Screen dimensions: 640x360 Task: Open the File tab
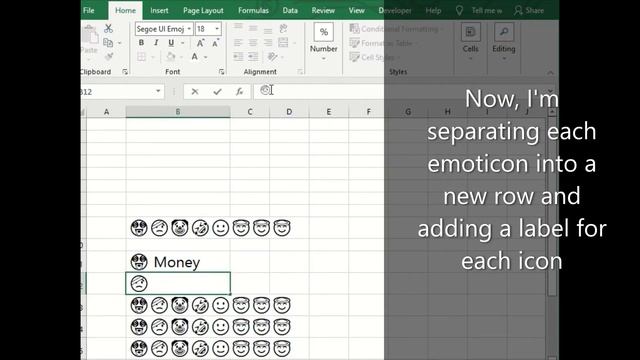pos(89,11)
